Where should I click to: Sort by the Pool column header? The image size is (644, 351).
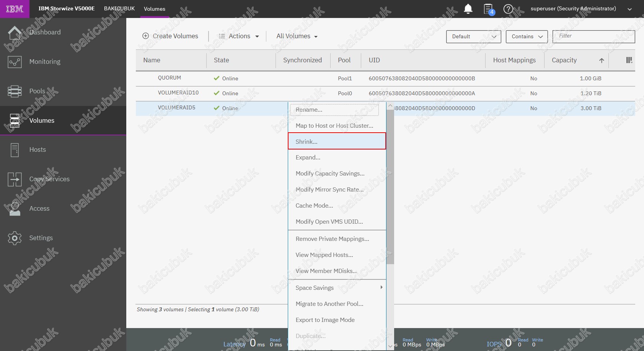click(344, 60)
